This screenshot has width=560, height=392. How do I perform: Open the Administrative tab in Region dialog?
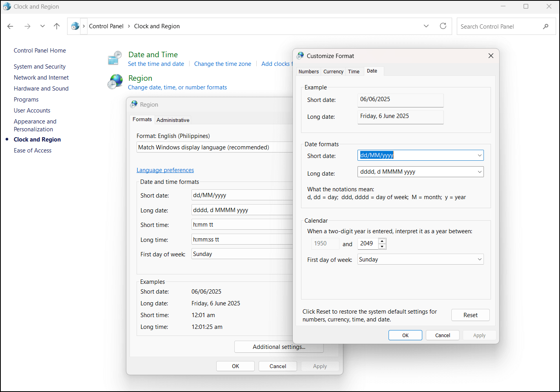pyautogui.click(x=173, y=120)
